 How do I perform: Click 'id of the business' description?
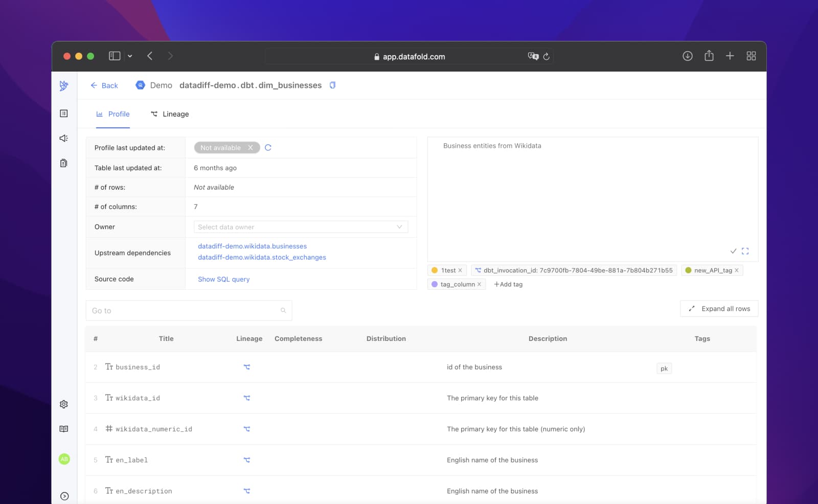click(474, 367)
